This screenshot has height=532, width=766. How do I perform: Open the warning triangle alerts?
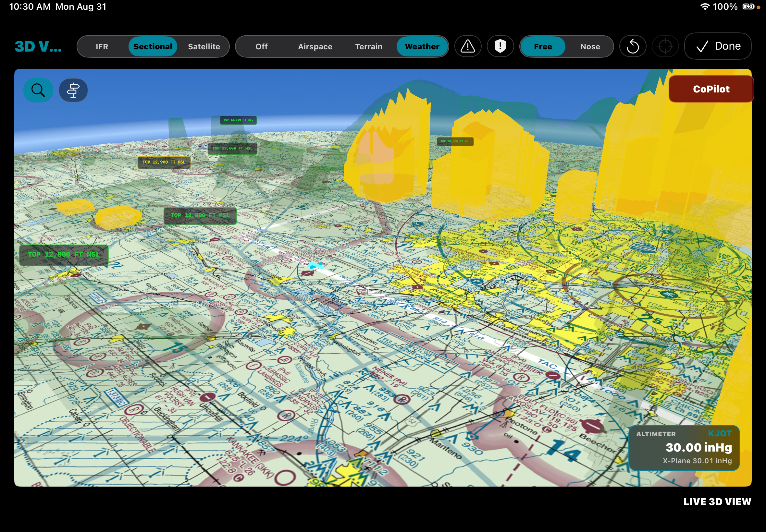pyautogui.click(x=467, y=46)
